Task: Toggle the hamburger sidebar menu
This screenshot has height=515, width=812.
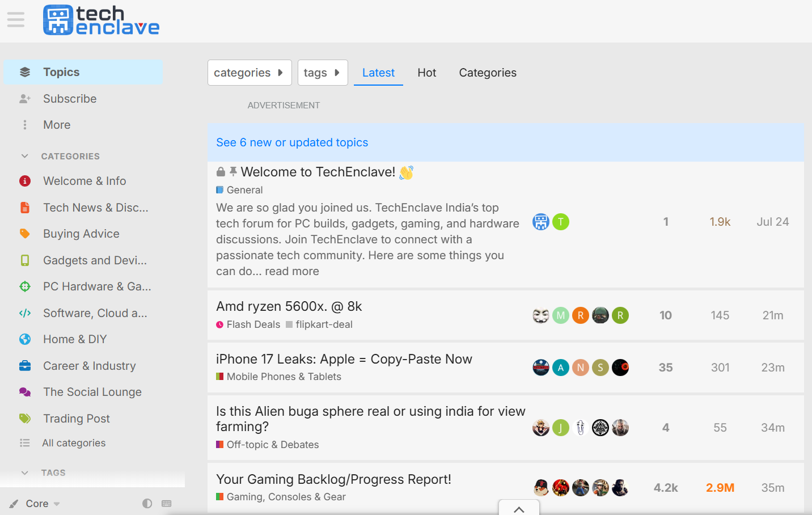Action: (x=16, y=20)
